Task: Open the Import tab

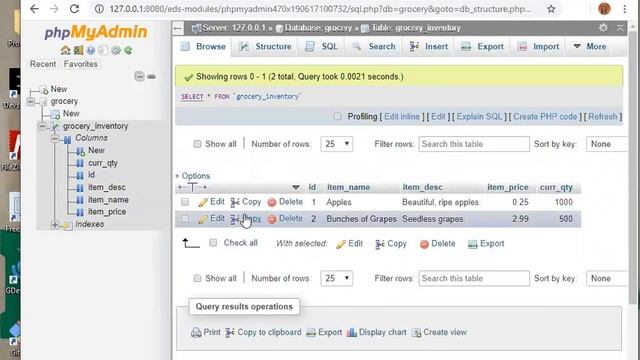Action: (x=538, y=47)
